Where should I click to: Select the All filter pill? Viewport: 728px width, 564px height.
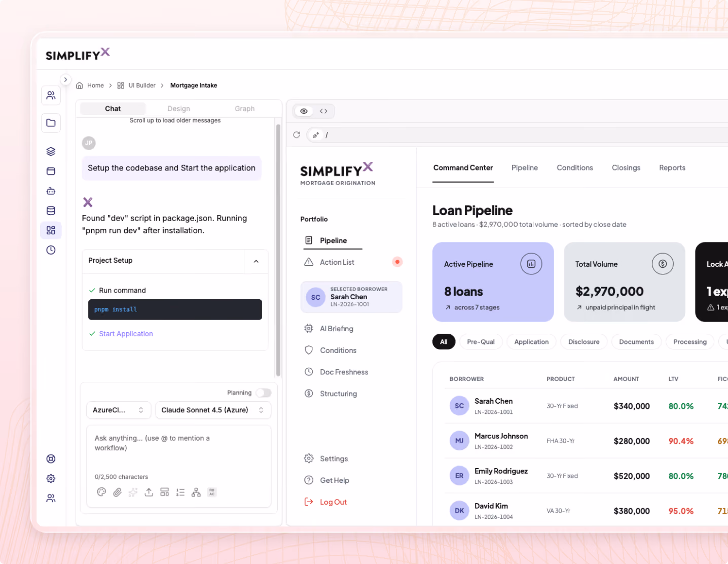[444, 342]
